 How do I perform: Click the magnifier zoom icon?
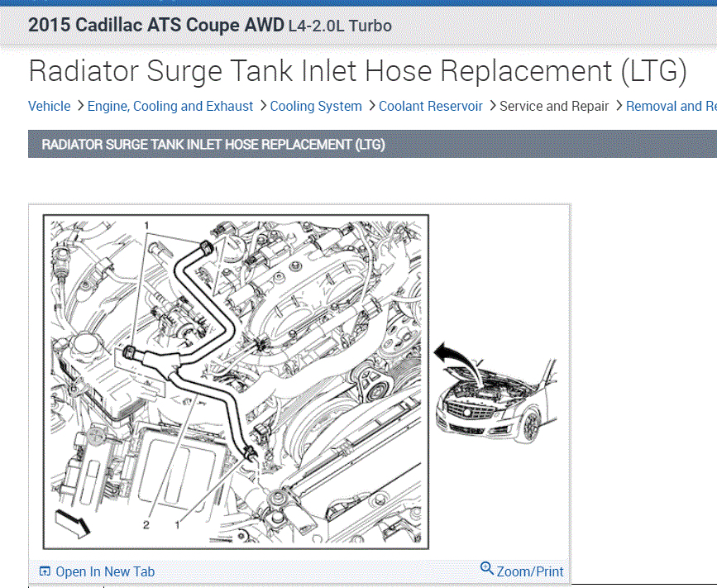pos(487,569)
